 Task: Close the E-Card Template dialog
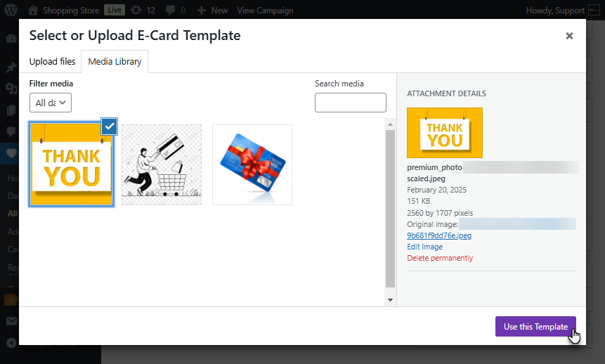point(569,36)
